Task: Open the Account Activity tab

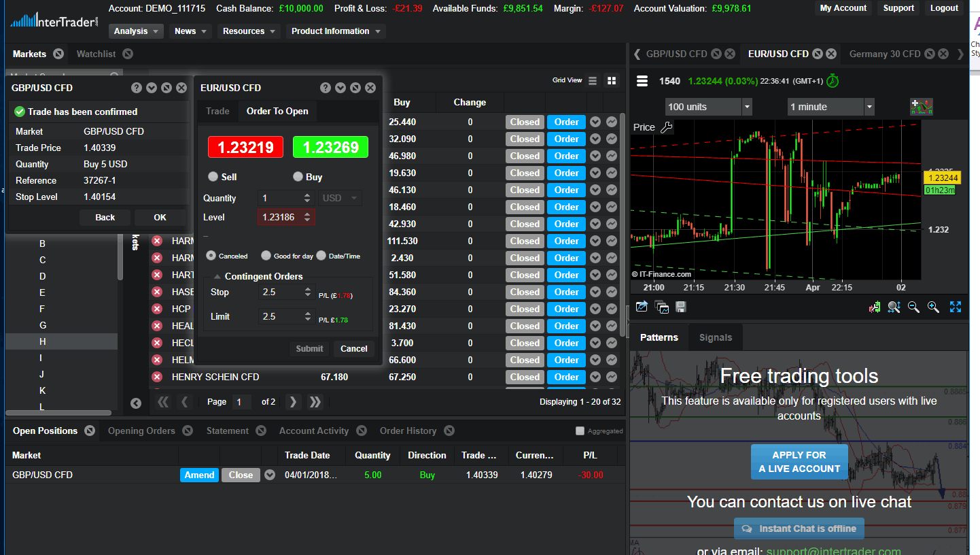Action: [314, 431]
